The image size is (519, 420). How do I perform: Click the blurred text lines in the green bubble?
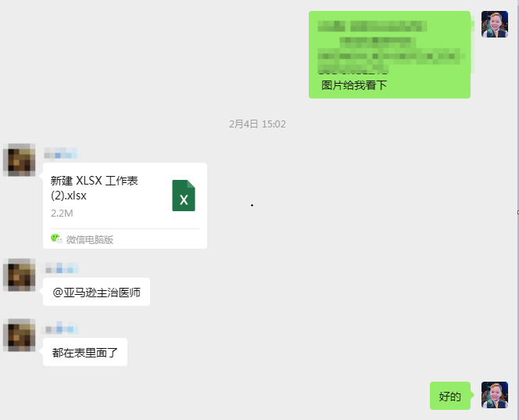pos(391,47)
